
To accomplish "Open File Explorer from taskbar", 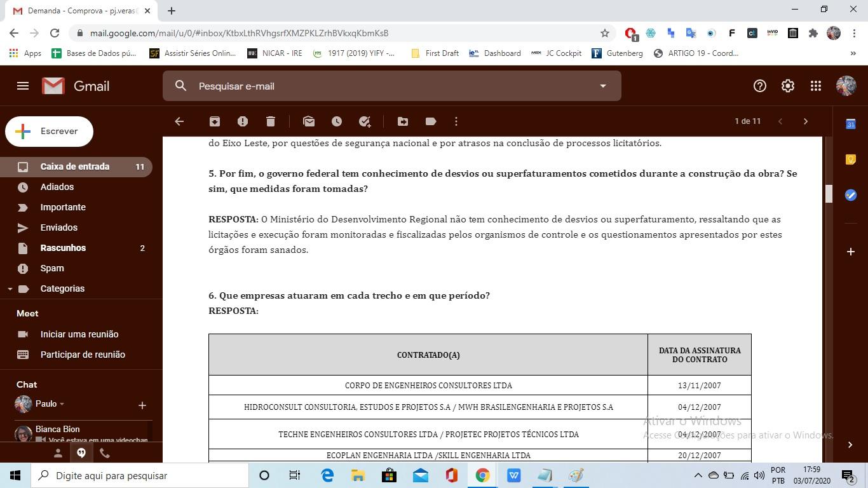I will 358,475.
